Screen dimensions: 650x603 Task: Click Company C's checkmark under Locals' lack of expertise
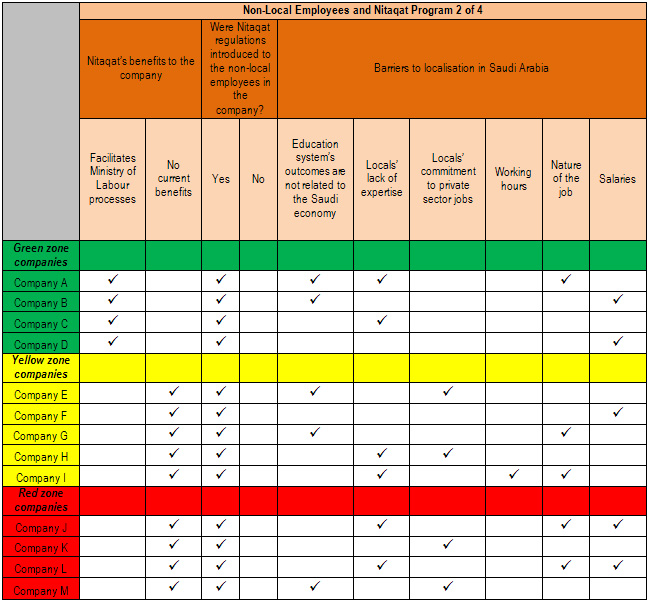click(381, 320)
